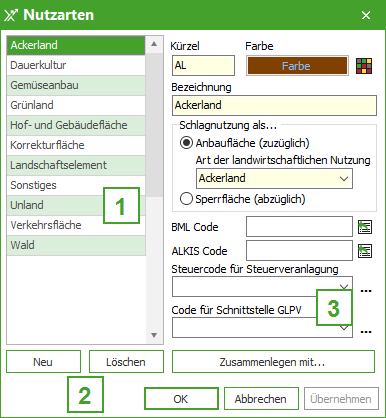This screenshot has height=418, width=386.
Task: Click the Neu button
Action: coord(43,362)
